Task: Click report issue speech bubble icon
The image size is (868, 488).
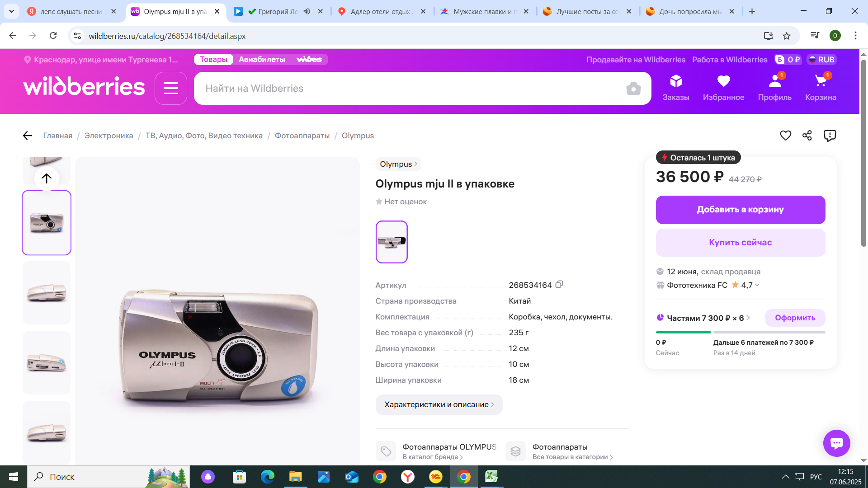Action: pos(830,136)
